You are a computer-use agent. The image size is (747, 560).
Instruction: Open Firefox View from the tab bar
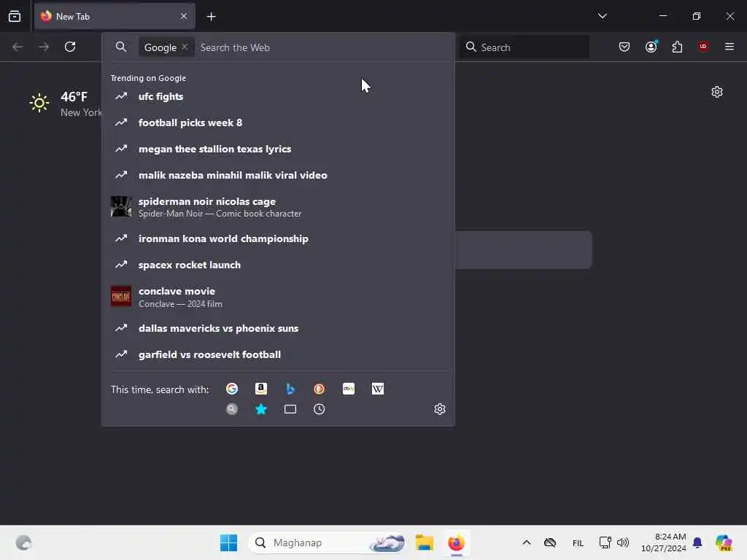(15, 16)
